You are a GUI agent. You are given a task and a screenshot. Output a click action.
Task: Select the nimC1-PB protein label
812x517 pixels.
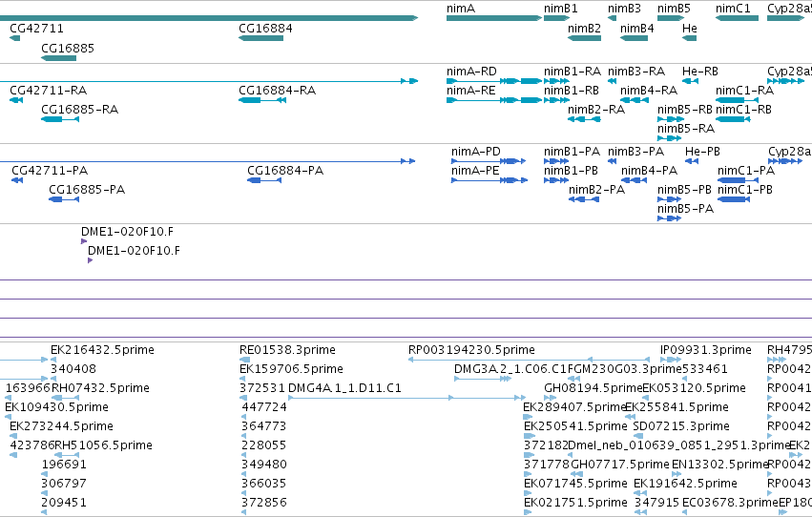[744, 190]
